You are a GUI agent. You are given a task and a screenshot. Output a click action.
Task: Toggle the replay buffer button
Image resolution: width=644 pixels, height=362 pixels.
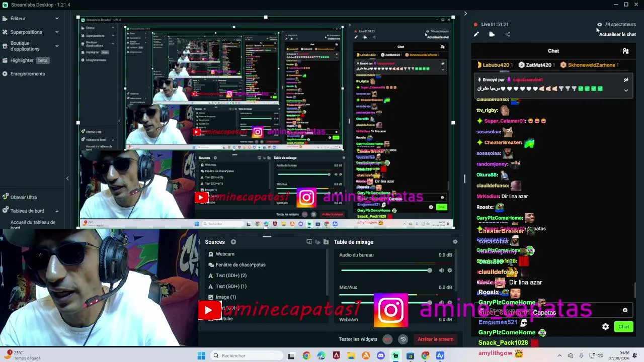click(403, 339)
